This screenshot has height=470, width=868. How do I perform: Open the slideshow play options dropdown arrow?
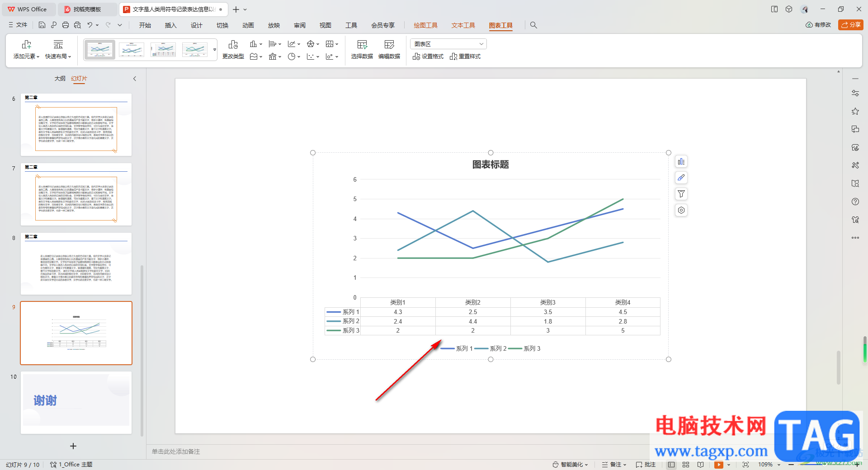[x=729, y=465]
